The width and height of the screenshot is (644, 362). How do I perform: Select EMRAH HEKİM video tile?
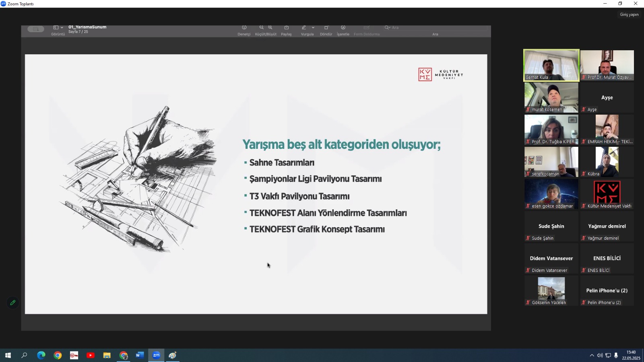coord(607,130)
